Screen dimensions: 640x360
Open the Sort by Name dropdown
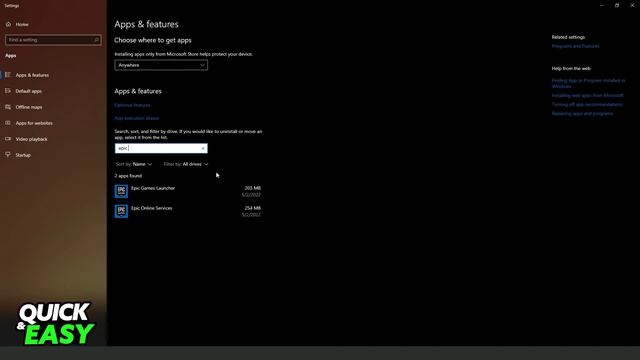tap(134, 164)
